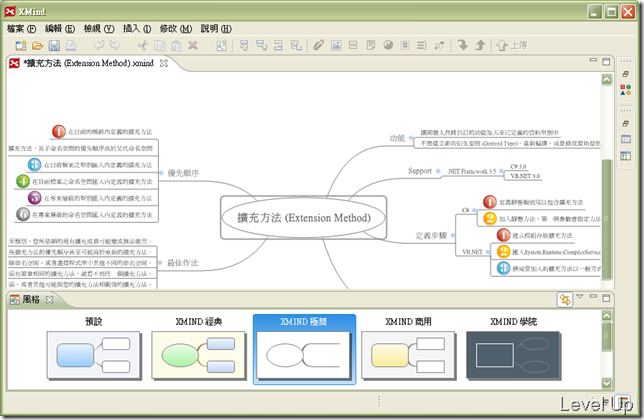The height and width of the screenshot is (420, 644).
Task: Add a summary via toolbar icon
Action: point(422,45)
